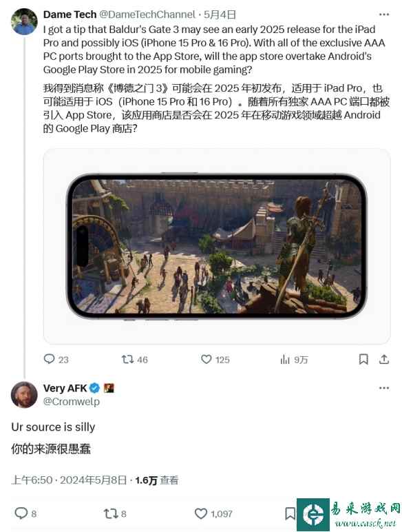Open the more options menu on Dame Tech's tweet
The height and width of the screenshot is (532, 402).
[x=383, y=14]
